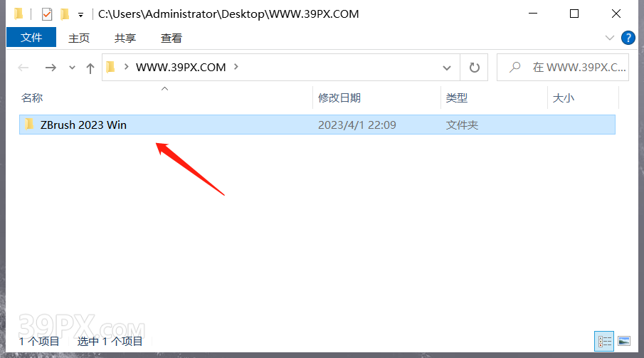644x358 pixels.
Task: Open the 文件 menu
Action: (31, 38)
